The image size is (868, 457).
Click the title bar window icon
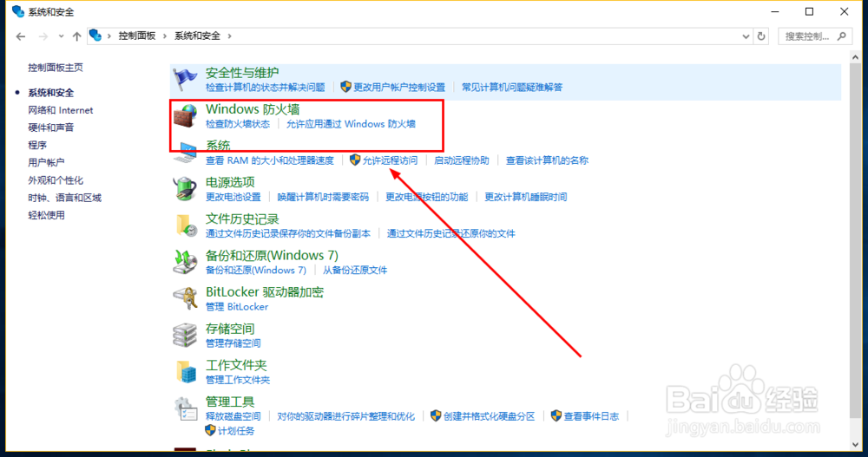click(x=17, y=11)
